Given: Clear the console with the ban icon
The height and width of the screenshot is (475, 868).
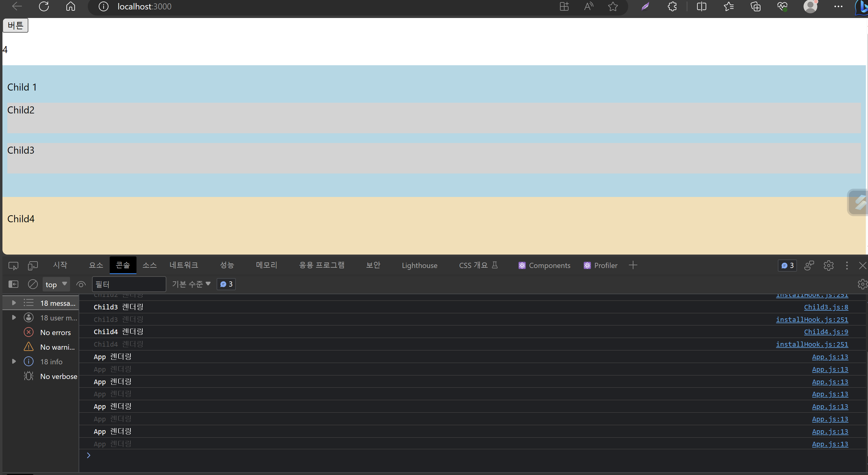Looking at the screenshot, I should tap(33, 284).
